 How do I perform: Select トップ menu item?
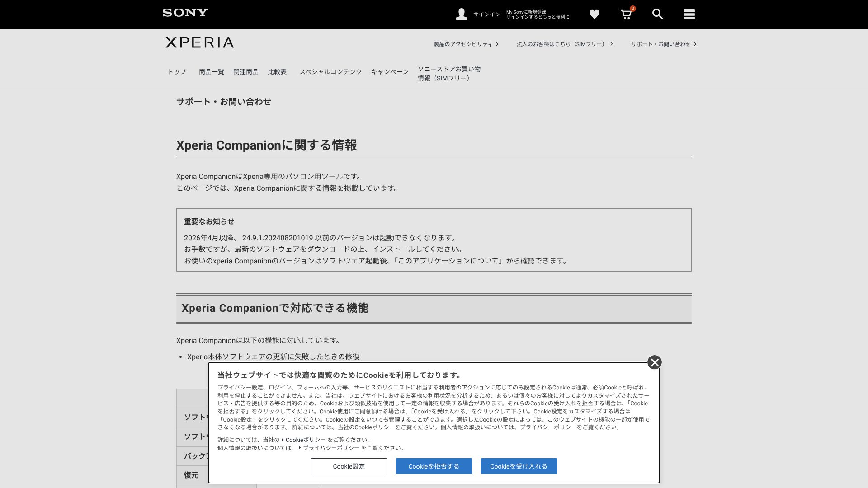(x=177, y=72)
